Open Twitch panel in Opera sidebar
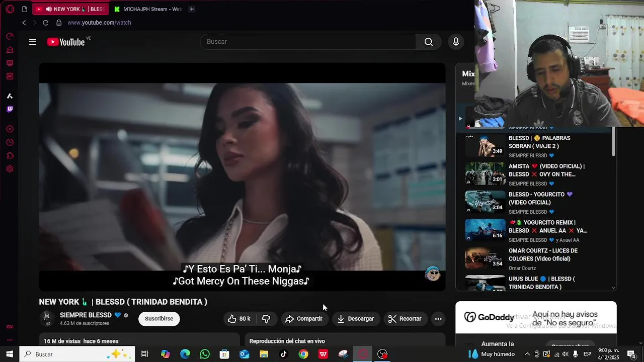The height and width of the screenshot is (362, 644). (10, 109)
